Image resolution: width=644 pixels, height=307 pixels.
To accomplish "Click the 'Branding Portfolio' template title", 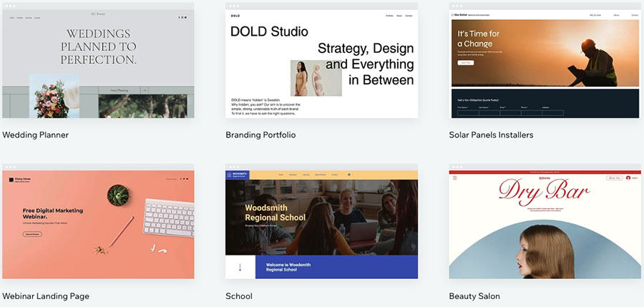I will click(260, 135).
